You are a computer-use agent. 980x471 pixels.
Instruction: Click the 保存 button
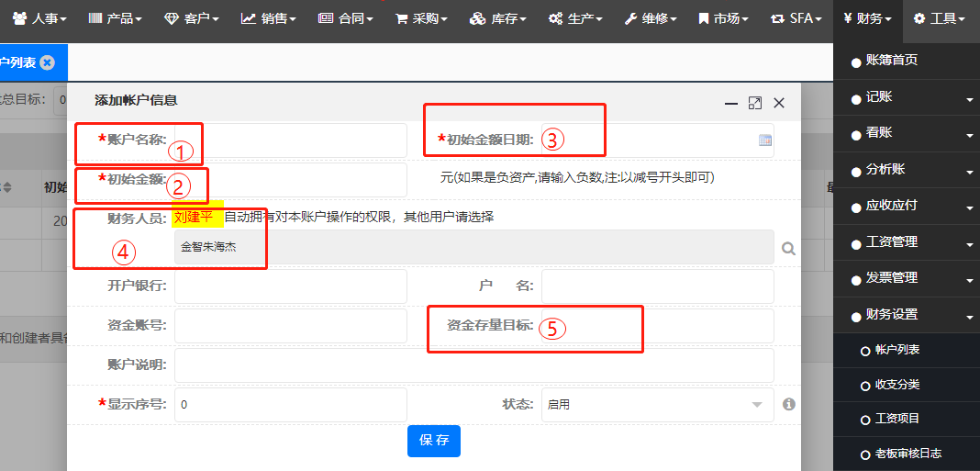[434, 441]
